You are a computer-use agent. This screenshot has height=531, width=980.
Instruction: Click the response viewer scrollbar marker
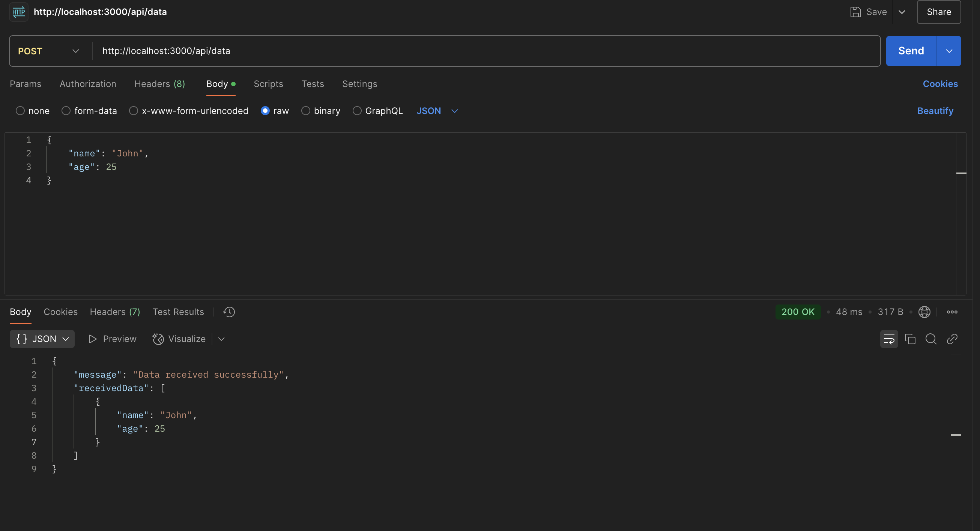[x=956, y=435]
